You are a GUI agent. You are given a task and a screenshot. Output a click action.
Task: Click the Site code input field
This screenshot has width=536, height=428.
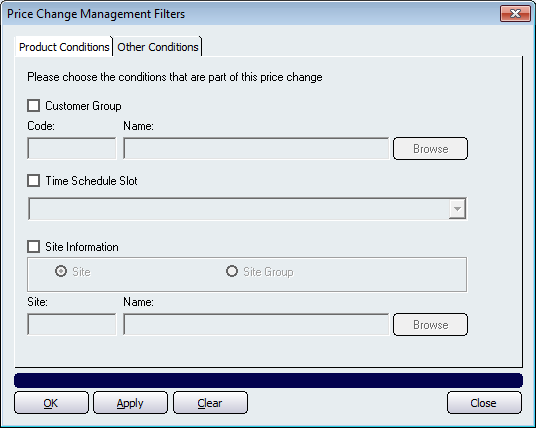72,324
